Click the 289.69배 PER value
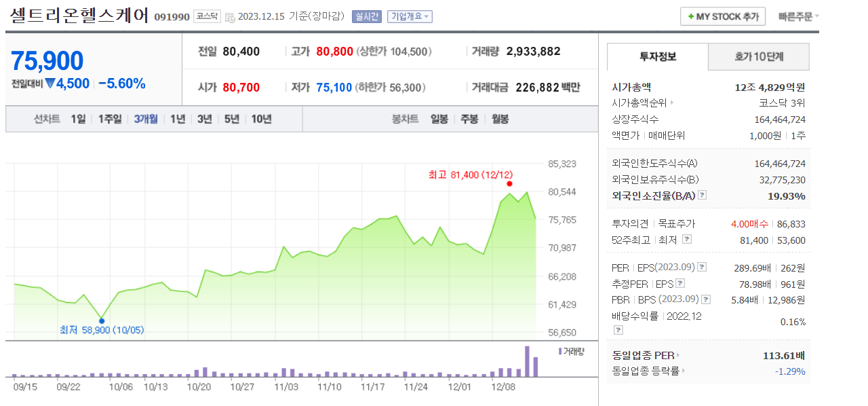This screenshot has width=868, height=406. 754,267
